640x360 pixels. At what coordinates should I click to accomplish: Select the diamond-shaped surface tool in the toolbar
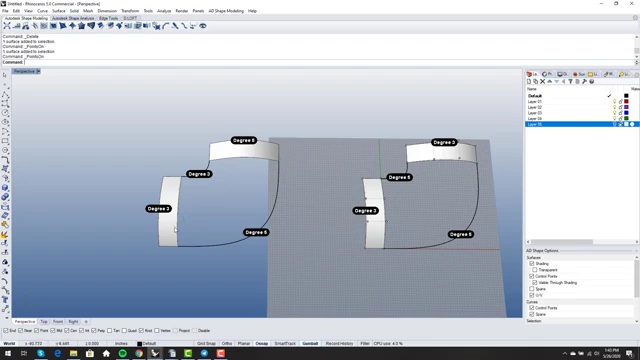tap(72, 26)
